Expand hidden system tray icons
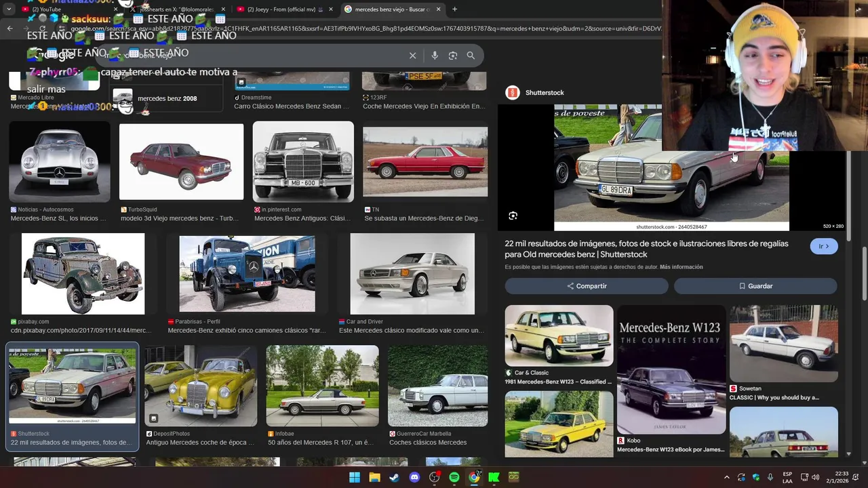Screen dimensions: 868x488 (727, 477)
